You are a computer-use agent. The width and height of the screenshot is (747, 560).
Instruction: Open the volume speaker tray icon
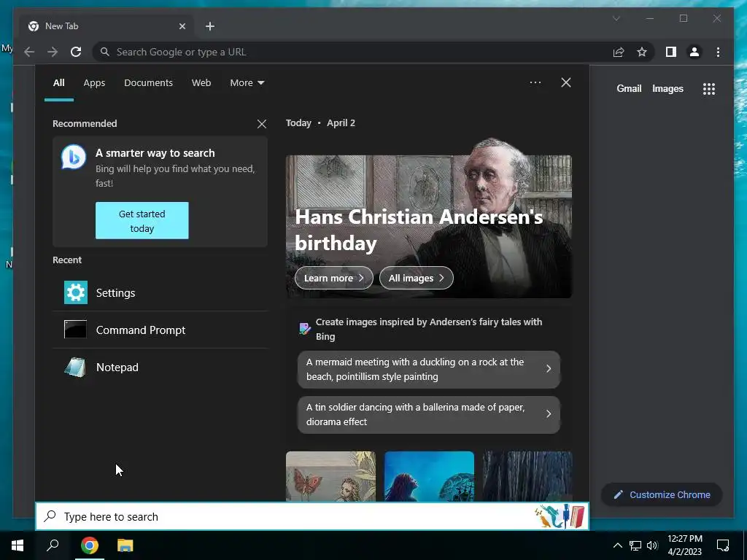coord(652,545)
